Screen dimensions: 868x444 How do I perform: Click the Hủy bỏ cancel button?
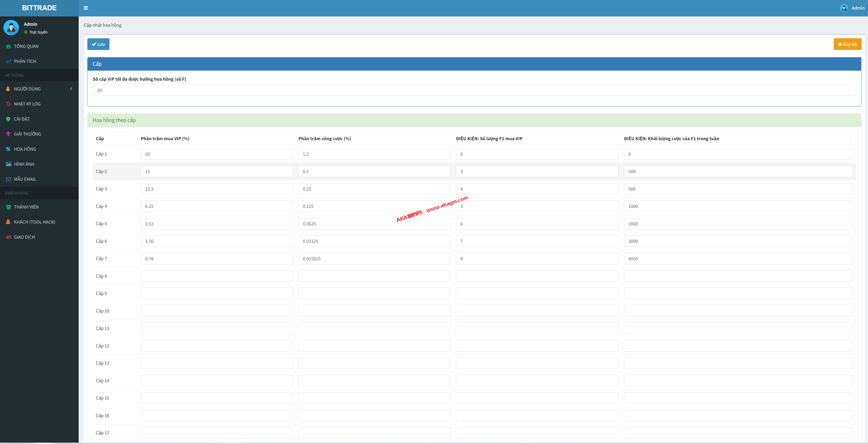point(847,44)
